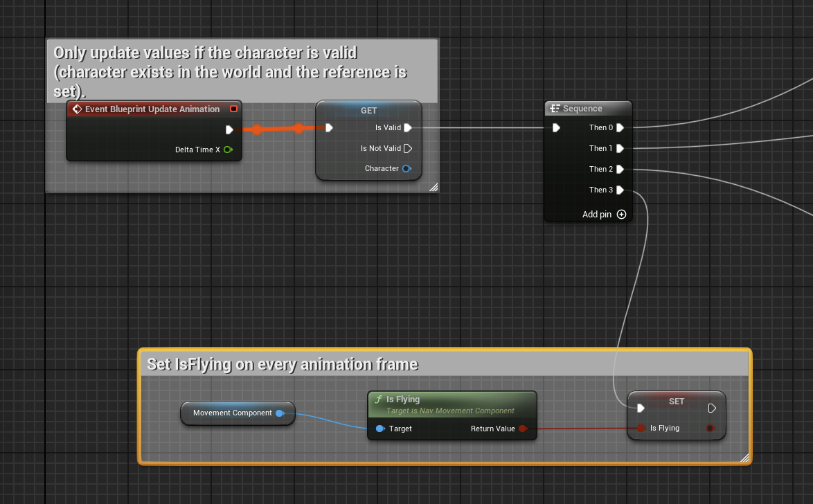Click the SET node execution output pin
Screen dimensions: 813x504
click(711, 408)
